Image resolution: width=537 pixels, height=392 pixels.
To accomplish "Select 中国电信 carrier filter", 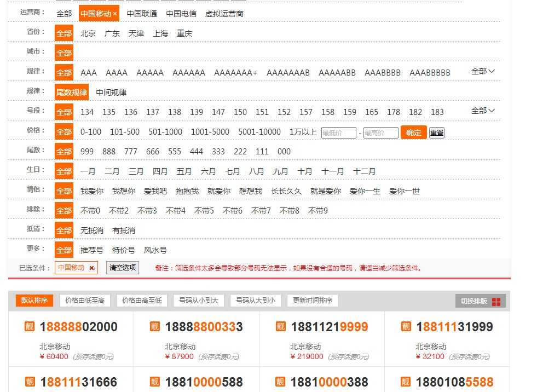I will (x=181, y=14).
